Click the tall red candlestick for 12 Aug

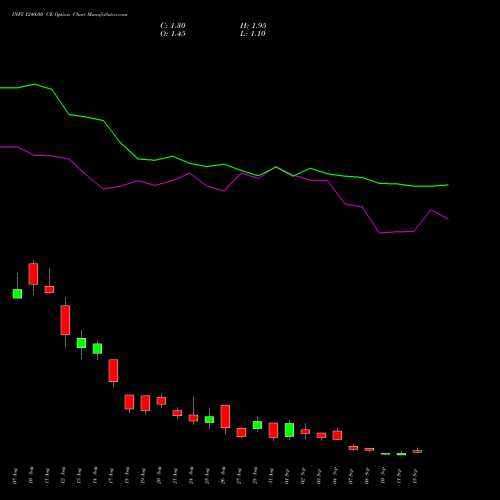65,320
